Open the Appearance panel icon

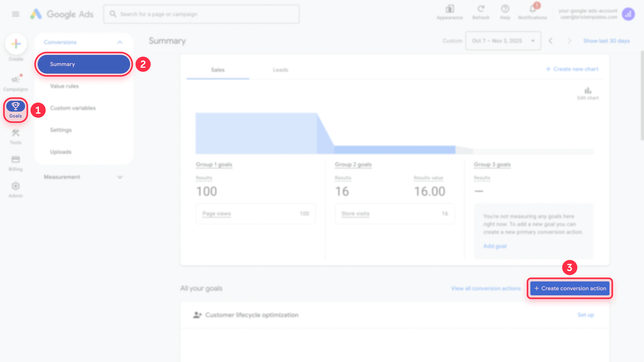(x=450, y=9)
